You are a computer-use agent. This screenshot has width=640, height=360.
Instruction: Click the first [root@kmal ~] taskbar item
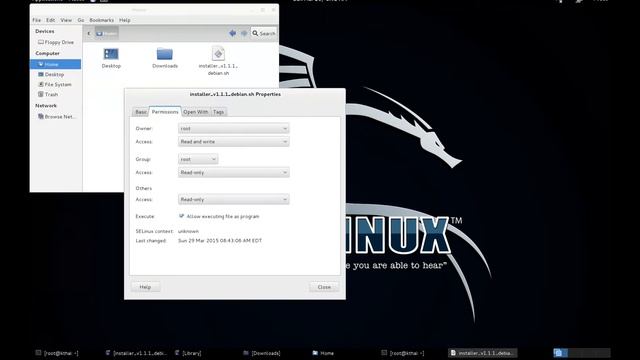click(57, 353)
